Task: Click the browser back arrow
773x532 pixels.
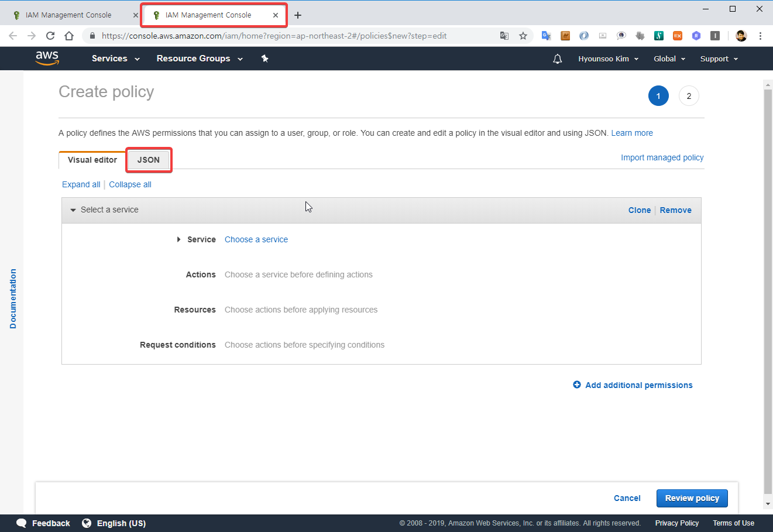Action: tap(13, 36)
